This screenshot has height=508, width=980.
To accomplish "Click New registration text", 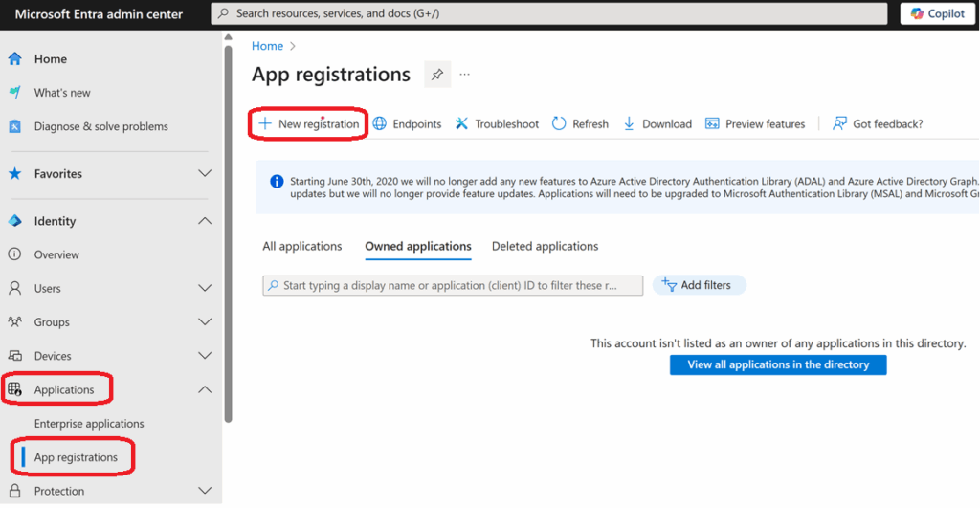I will (319, 123).
